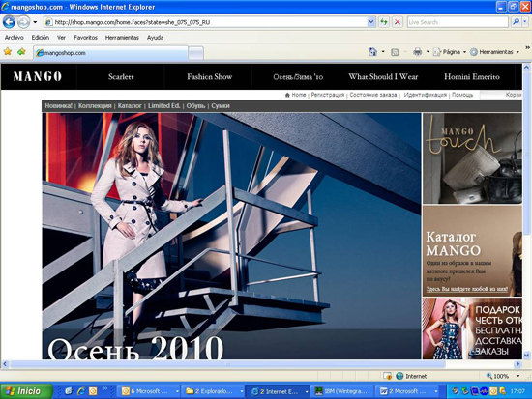Click inside the Live Search box

point(458,22)
